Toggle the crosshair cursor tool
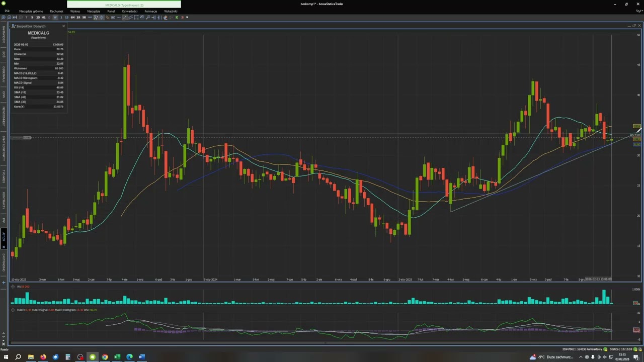The height and width of the screenshot is (362, 644). coord(101,17)
